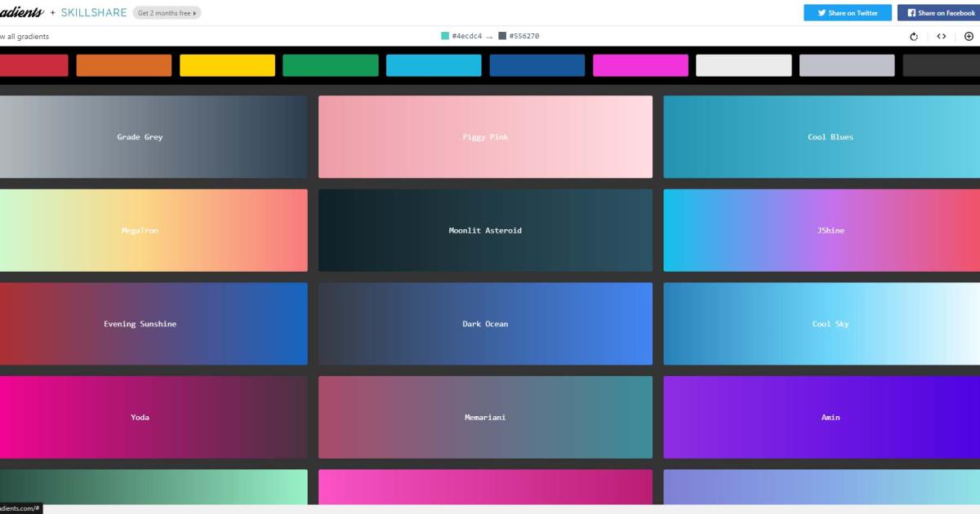This screenshot has width=980, height=514.
Task: Select the Piggy Pink gradient
Action: click(484, 136)
